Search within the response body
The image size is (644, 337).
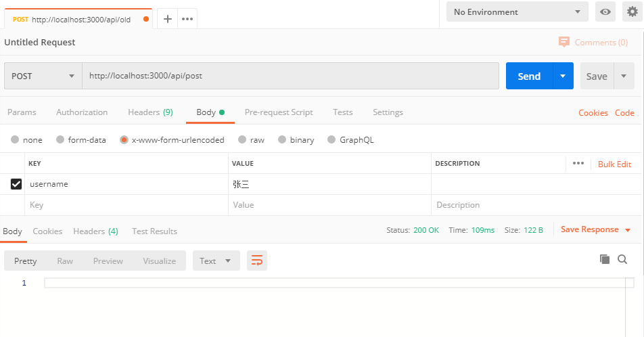point(622,259)
